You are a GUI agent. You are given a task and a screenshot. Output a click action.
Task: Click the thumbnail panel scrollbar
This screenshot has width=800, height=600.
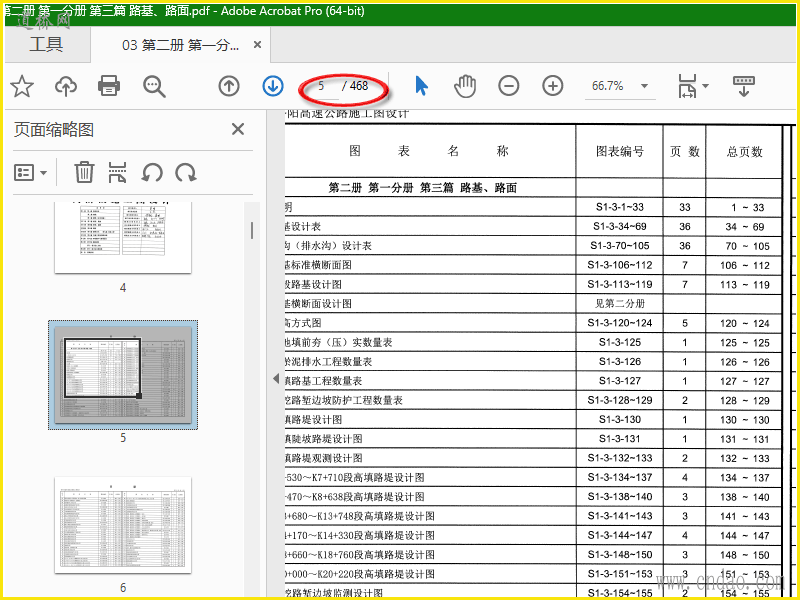coord(252,231)
